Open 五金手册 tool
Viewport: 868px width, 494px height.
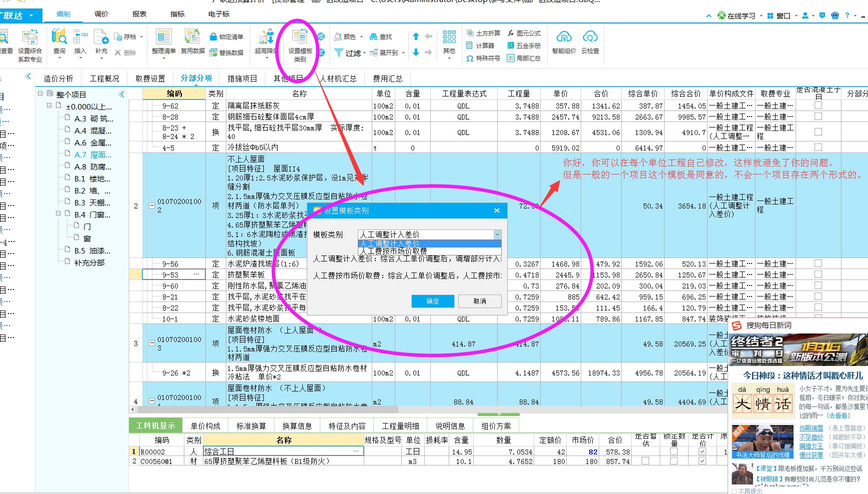pos(524,45)
